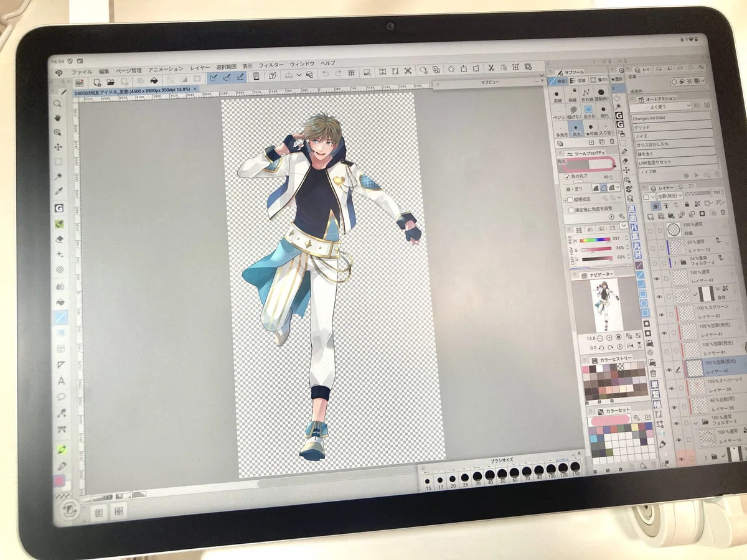Click the redo arrow icon
Image resolution: width=747 pixels, height=560 pixels.
[337, 73]
